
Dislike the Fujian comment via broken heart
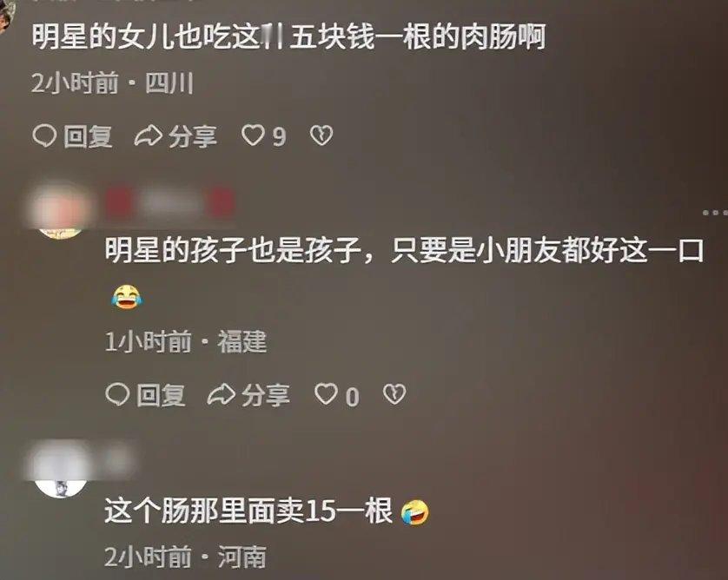tap(394, 395)
